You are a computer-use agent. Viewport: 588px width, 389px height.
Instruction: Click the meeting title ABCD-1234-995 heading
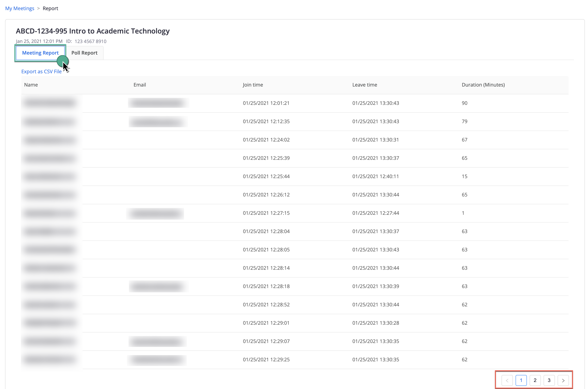[93, 31]
